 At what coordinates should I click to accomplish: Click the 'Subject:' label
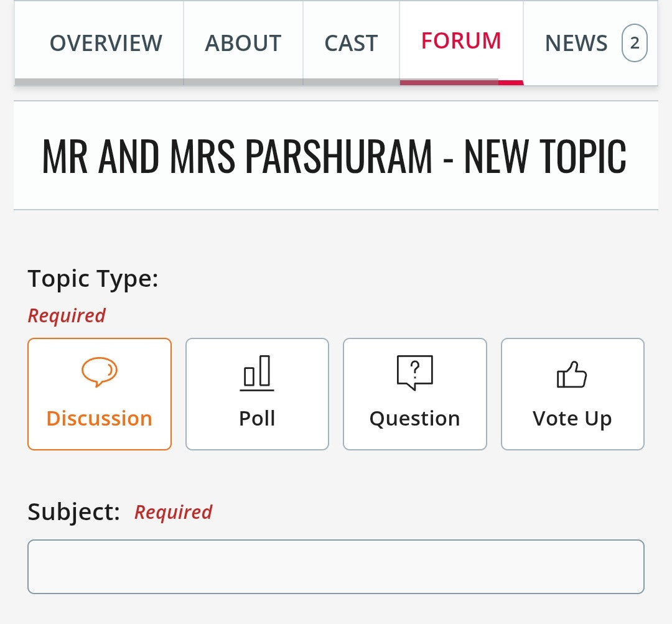[73, 512]
